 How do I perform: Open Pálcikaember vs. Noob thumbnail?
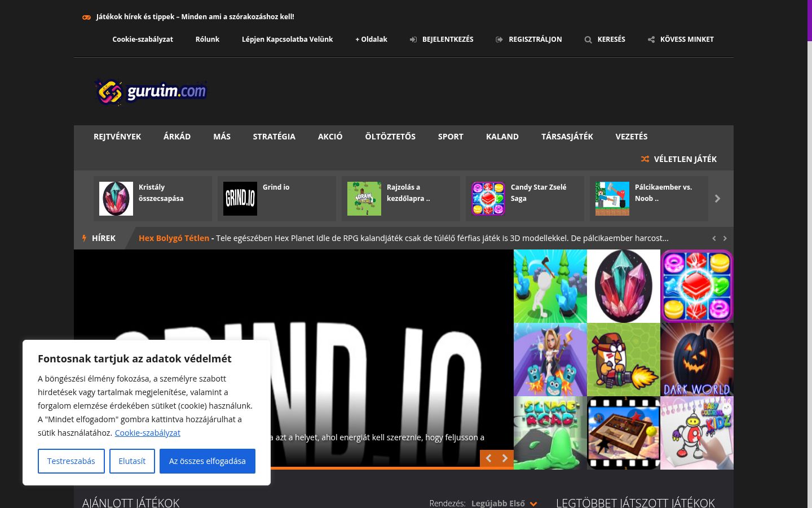[x=612, y=199]
